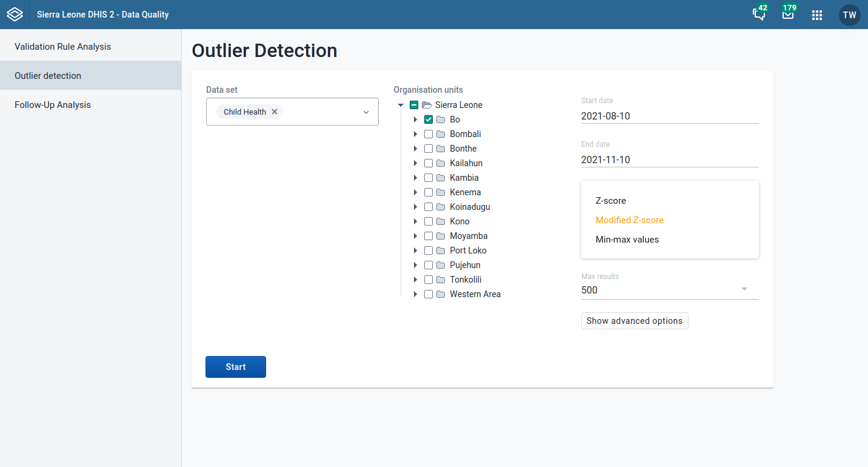Expand the Bombali tree node

coord(415,133)
